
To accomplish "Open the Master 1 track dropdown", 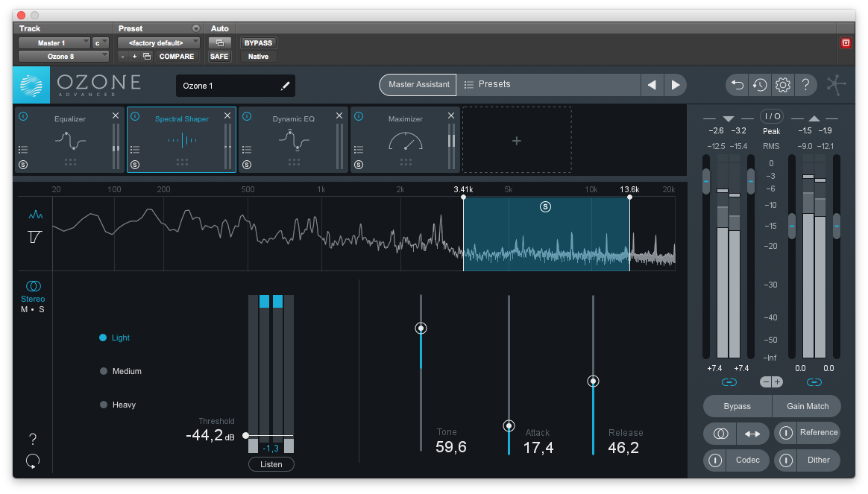I will (54, 42).
